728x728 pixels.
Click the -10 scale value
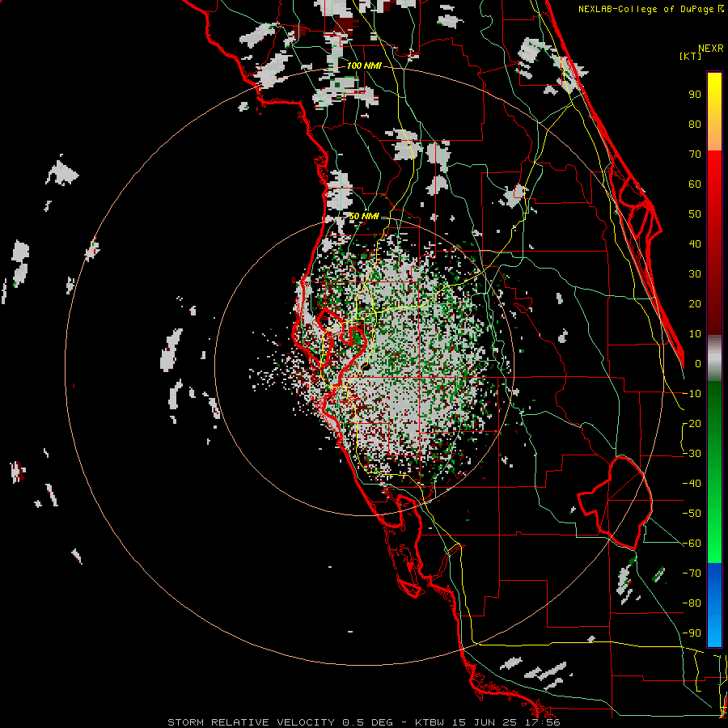click(x=692, y=394)
